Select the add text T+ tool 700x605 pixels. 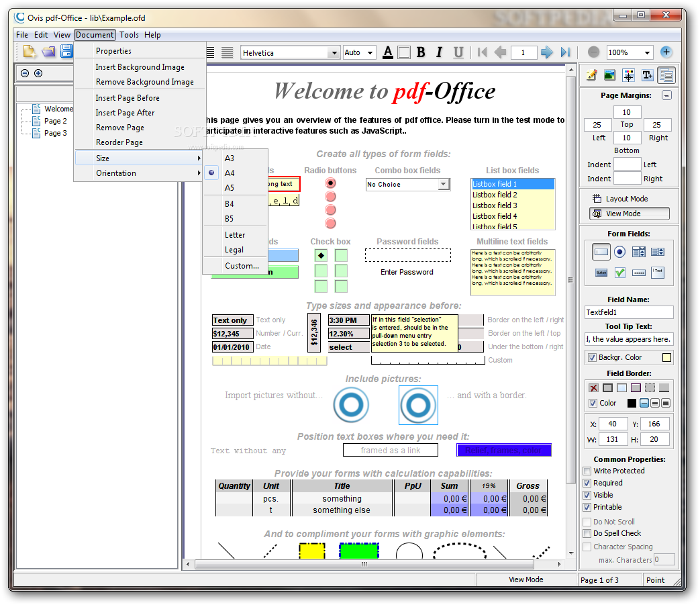(x=648, y=75)
